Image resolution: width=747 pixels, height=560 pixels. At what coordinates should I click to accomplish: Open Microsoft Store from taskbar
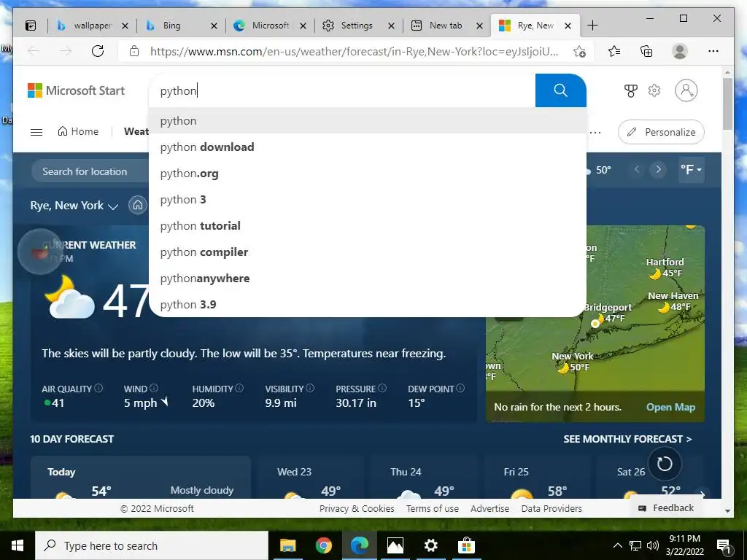click(x=466, y=545)
